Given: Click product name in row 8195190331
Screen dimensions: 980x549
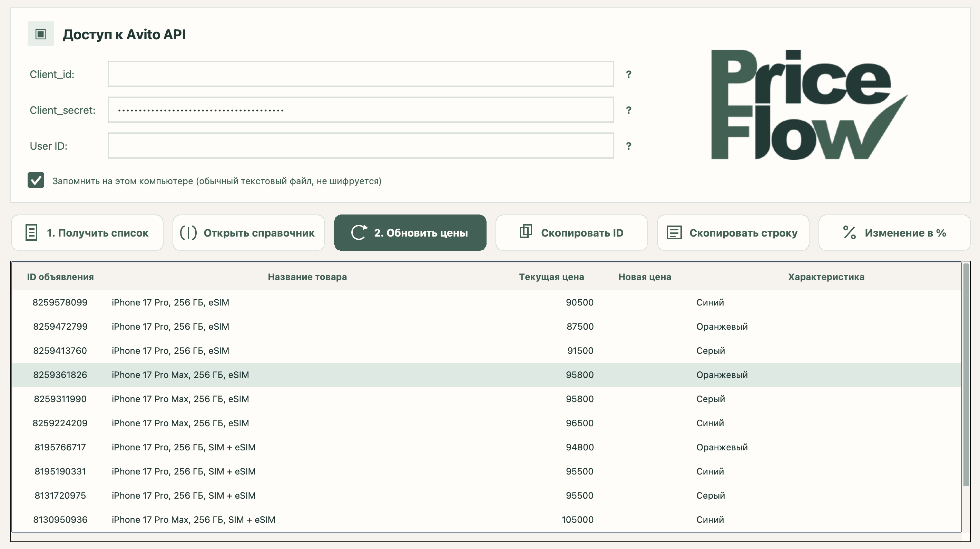Looking at the screenshot, I should point(183,471).
